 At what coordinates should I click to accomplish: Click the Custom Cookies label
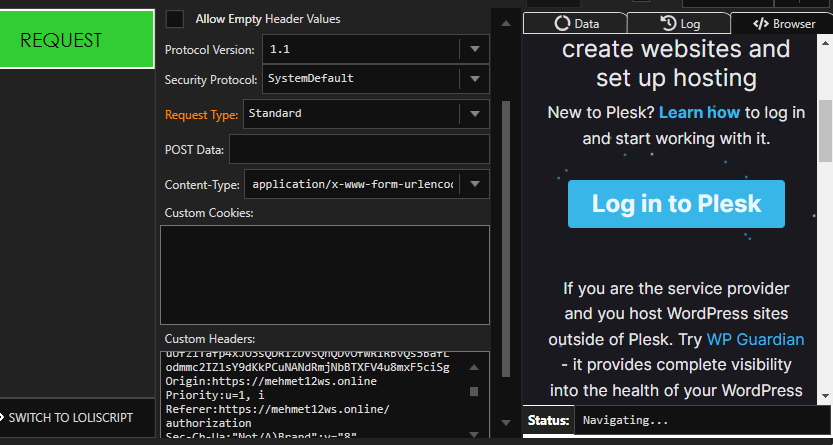tap(209, 213)
